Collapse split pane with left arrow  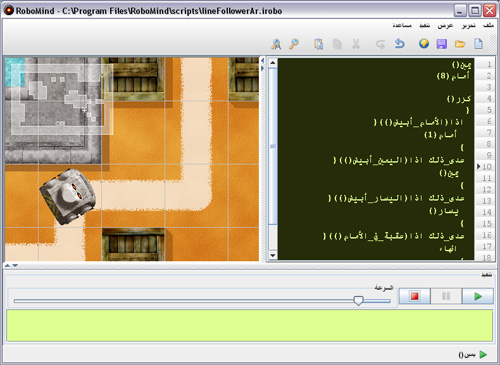(262, 61)
